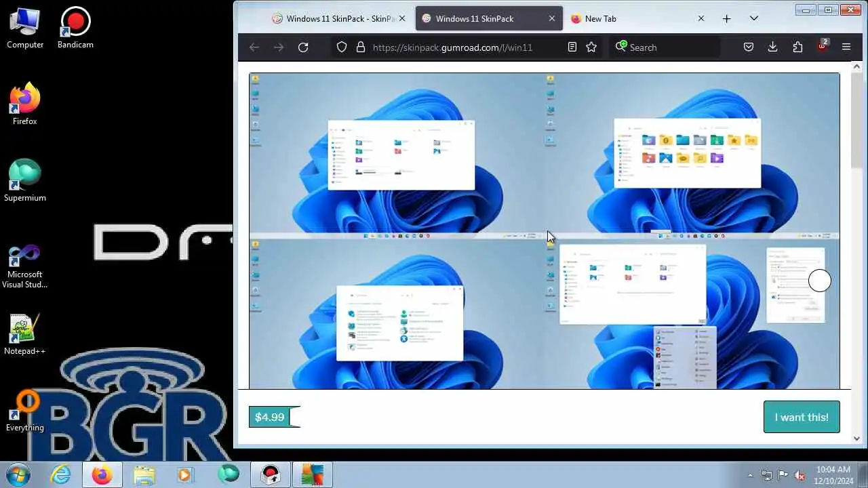Open the Extensions puzzle icon
The width and height of the screenshot is (868, 488).
(x=797, y=47)
